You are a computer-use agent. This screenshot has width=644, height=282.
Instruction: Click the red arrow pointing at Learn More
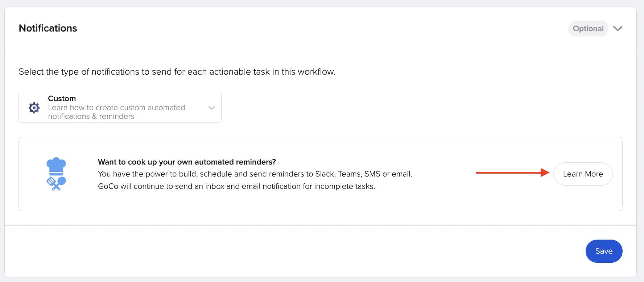[x=511, y=173]
